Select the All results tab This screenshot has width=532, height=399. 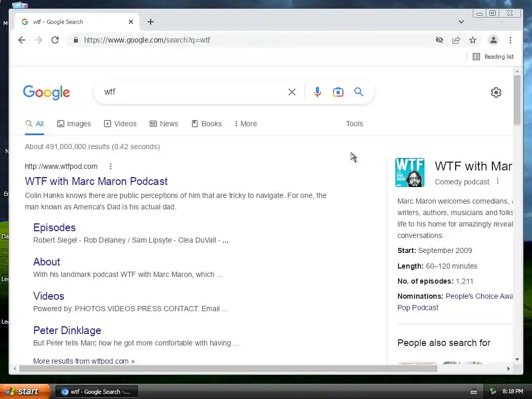pyautogui.click(x=35, y=124)
